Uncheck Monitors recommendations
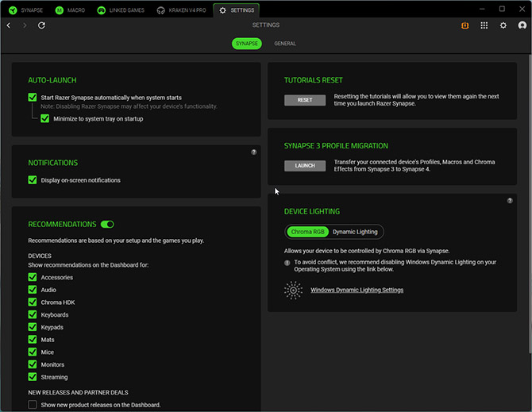The width and height of the screenshot is (532, 412). tap(33, 364)
